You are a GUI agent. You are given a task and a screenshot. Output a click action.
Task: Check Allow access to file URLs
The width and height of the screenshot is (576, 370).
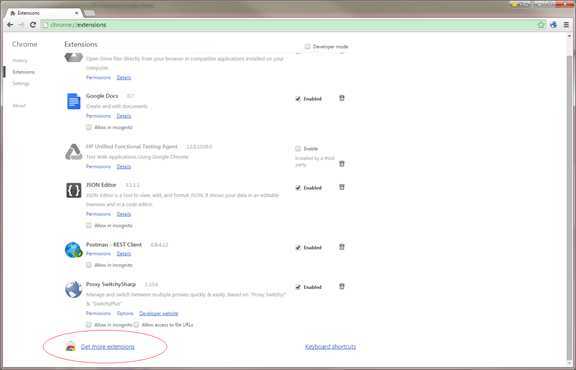[x=136, y=325]
